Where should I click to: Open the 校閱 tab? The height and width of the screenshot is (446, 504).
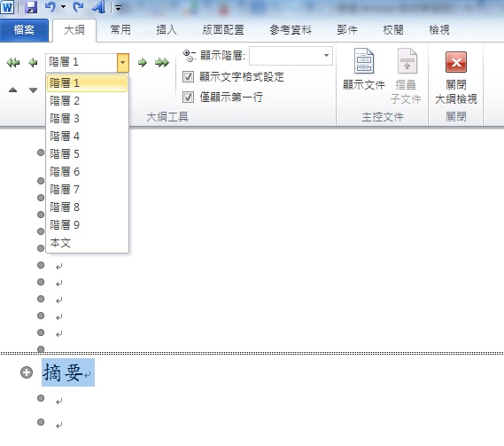pyautogui.click(x=393, y=30)
